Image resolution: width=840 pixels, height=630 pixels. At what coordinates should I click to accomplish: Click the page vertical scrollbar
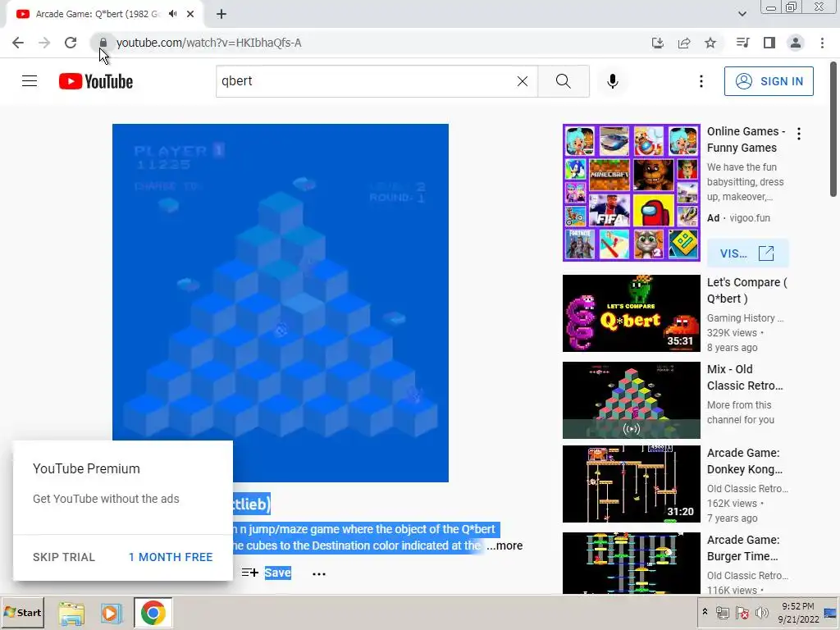pos(833,129)
